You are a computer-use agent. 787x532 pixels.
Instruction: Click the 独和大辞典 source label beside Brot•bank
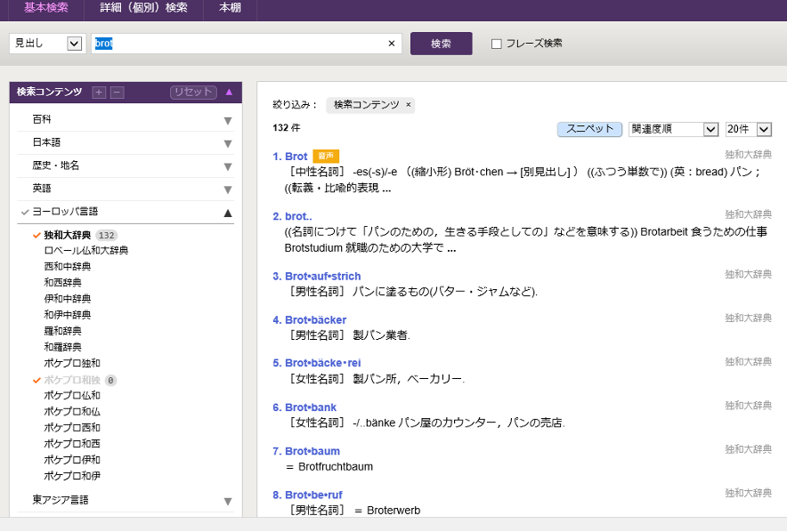(749, 406)
